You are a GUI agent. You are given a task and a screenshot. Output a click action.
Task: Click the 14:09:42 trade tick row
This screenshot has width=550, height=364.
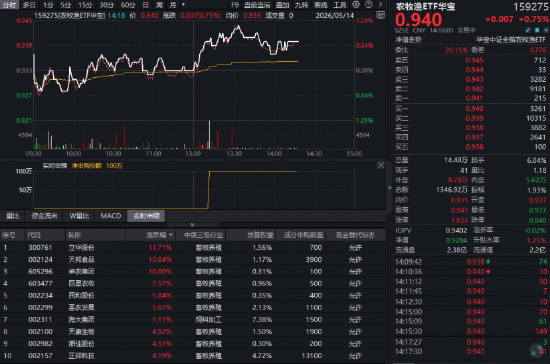click(471, 262)
